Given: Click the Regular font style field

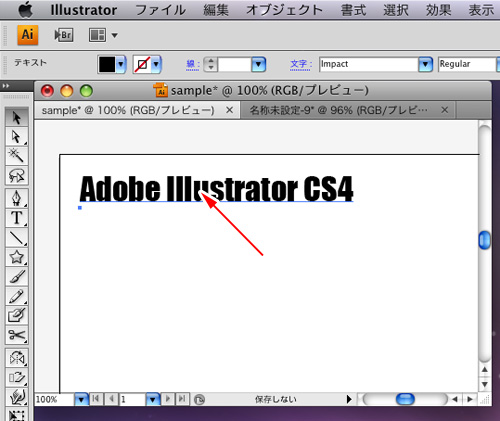Looking at the screenshot, I should click(467, 64).
